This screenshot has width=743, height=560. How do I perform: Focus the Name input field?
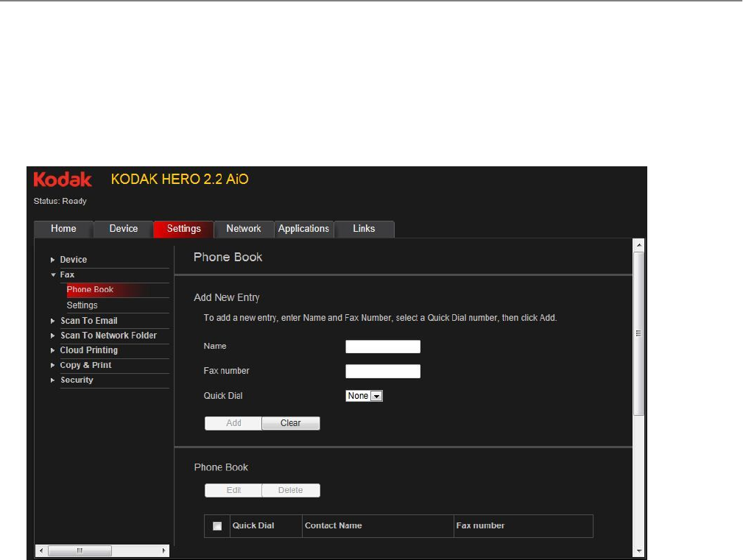coord(383,347)
